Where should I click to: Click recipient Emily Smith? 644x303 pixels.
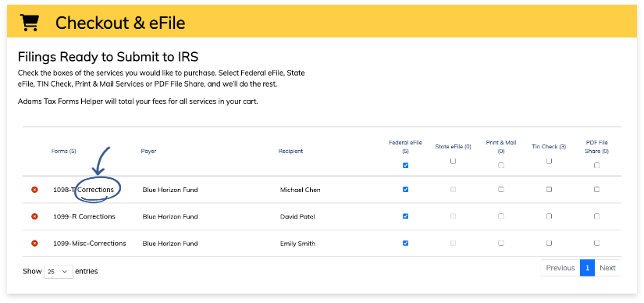pyautogui.click(x=297, y=244)
